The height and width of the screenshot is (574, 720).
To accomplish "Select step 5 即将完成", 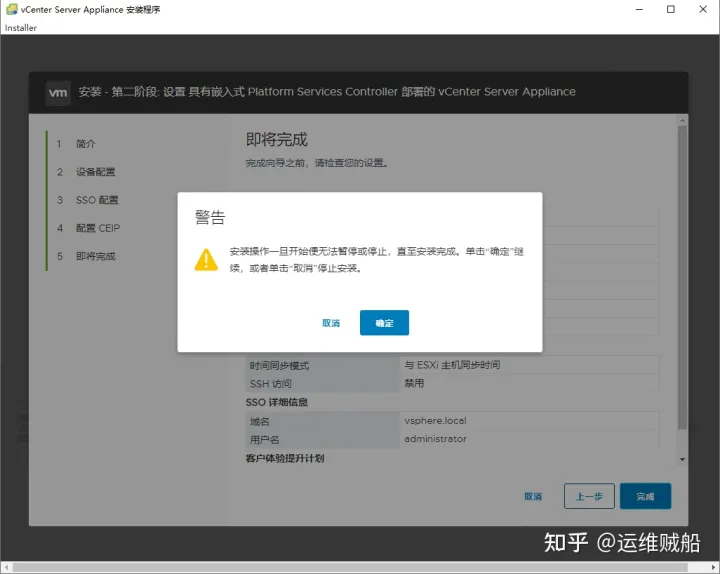I will [x=95, y=256].
